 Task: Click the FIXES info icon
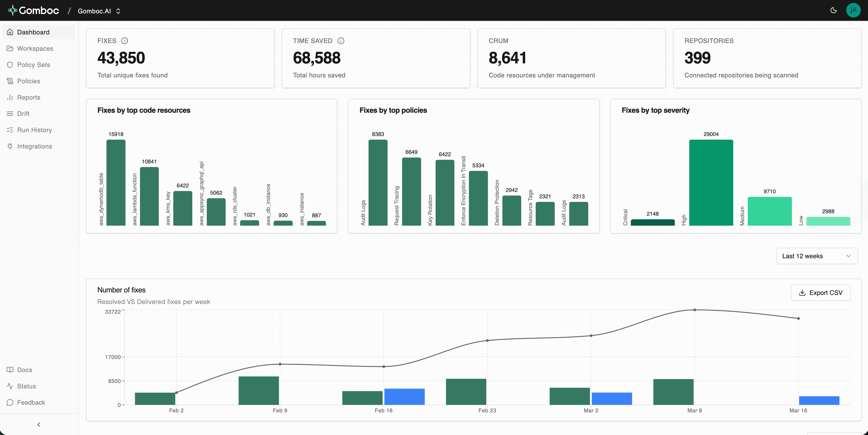(124, 41)
